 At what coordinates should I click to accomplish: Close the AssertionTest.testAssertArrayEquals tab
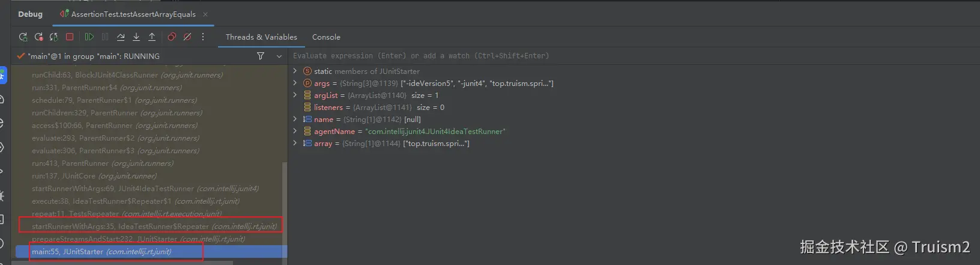(205, 14)
